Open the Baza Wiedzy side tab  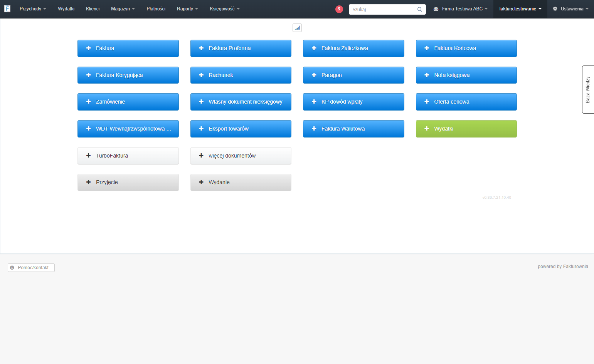[588, 90]
